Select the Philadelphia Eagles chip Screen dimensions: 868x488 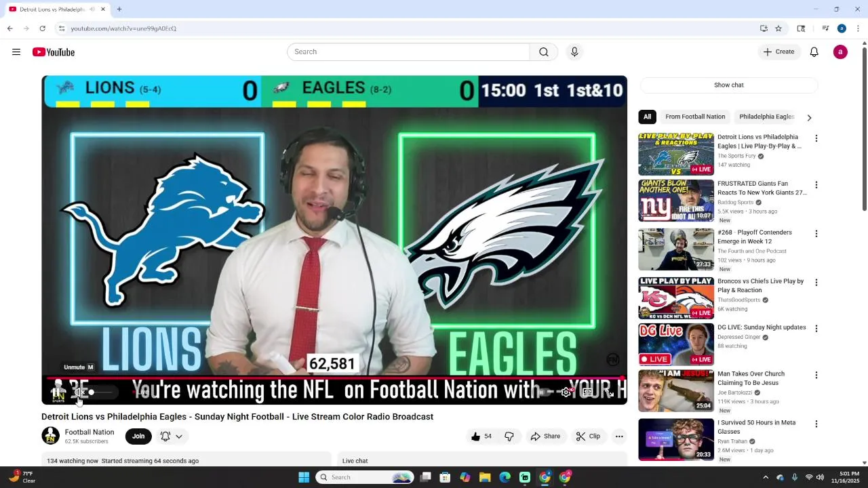point(767,117)
